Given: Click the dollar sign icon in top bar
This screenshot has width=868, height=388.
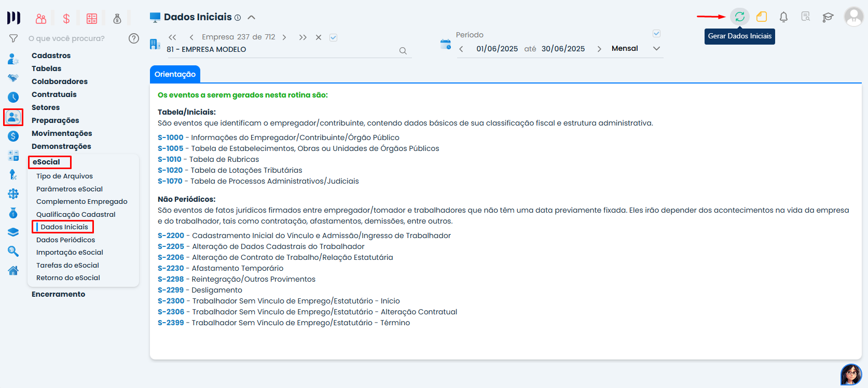Looking at the screenshot, I should point(66,19).
